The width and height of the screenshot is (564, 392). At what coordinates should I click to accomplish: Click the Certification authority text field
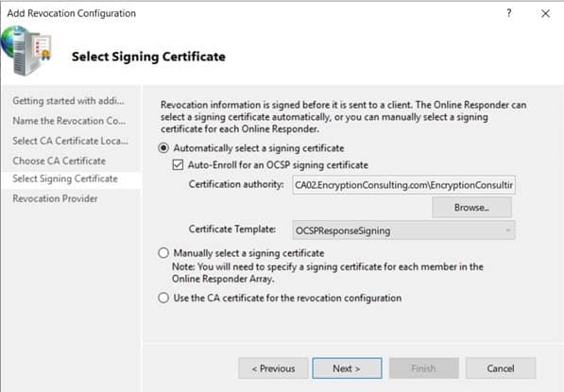(x=403, y=185)
